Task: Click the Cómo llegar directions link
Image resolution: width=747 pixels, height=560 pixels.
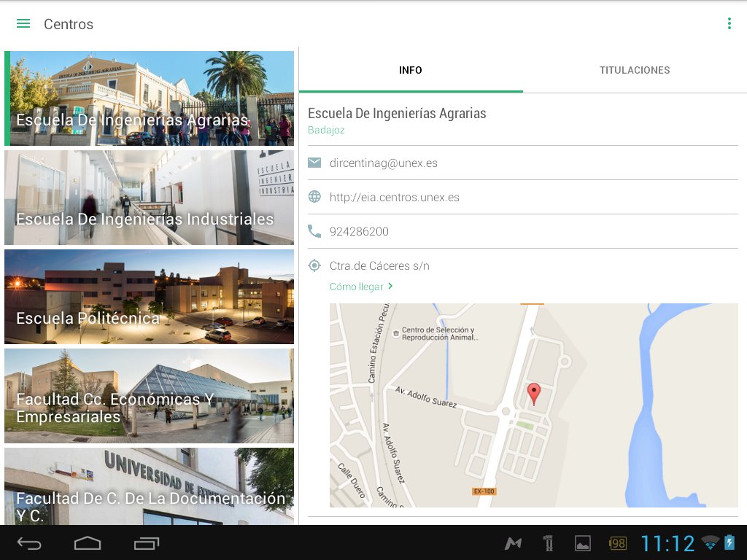Action: (356, 287)
